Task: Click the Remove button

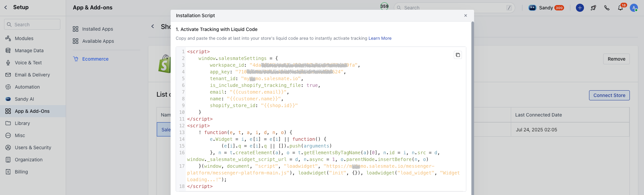Action: [616, 59]
